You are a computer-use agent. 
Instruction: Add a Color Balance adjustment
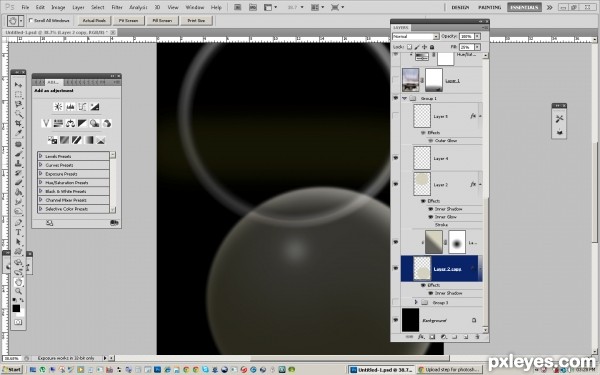coord(70,123)
